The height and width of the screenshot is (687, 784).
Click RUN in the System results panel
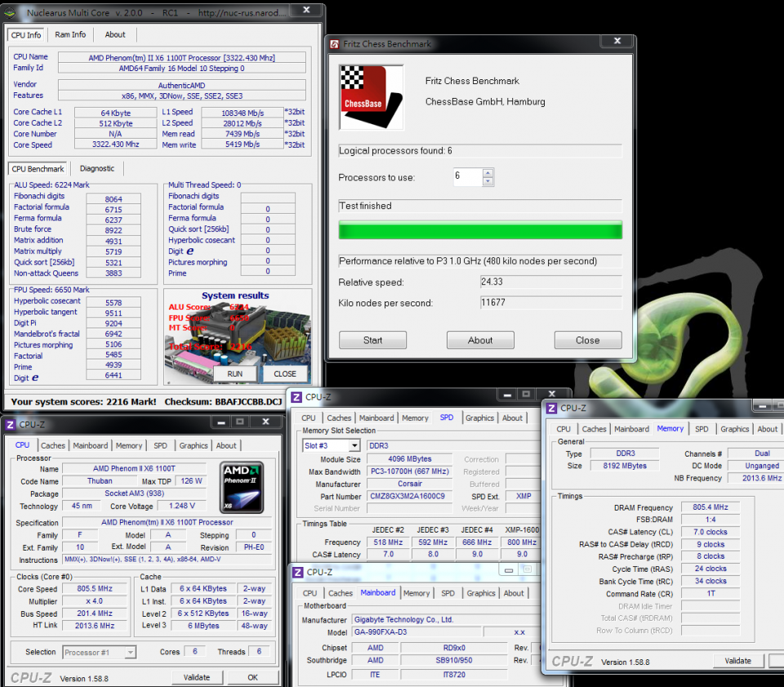tap(235, 373)
